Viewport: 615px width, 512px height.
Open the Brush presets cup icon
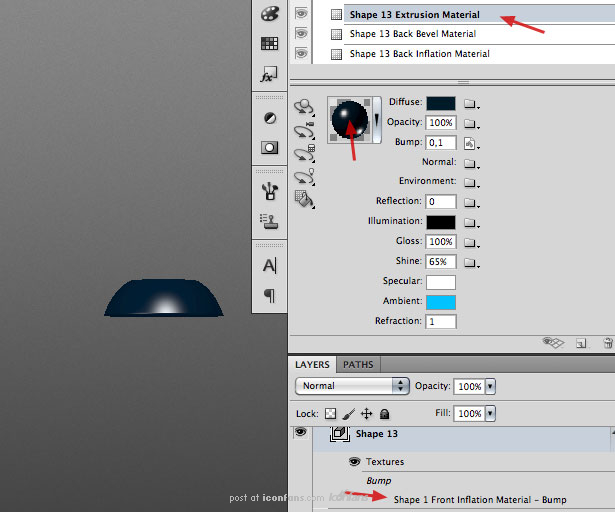click(270, 191)
